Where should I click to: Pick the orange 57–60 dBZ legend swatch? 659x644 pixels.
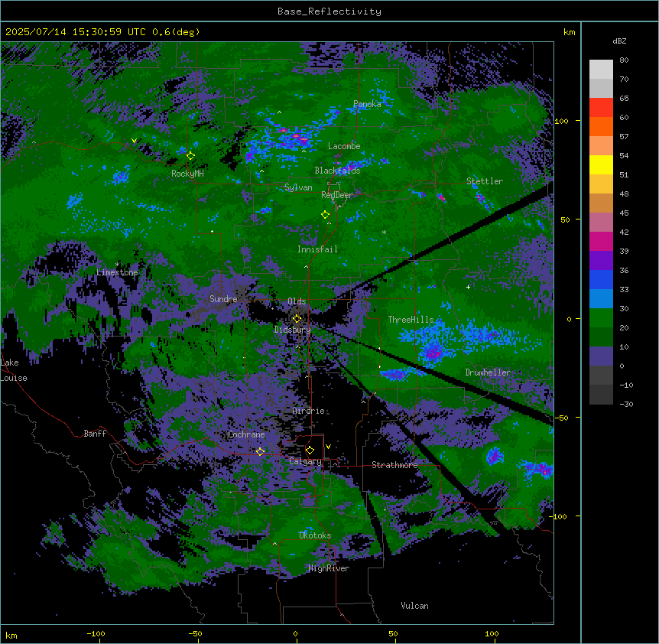click(601, 127)
